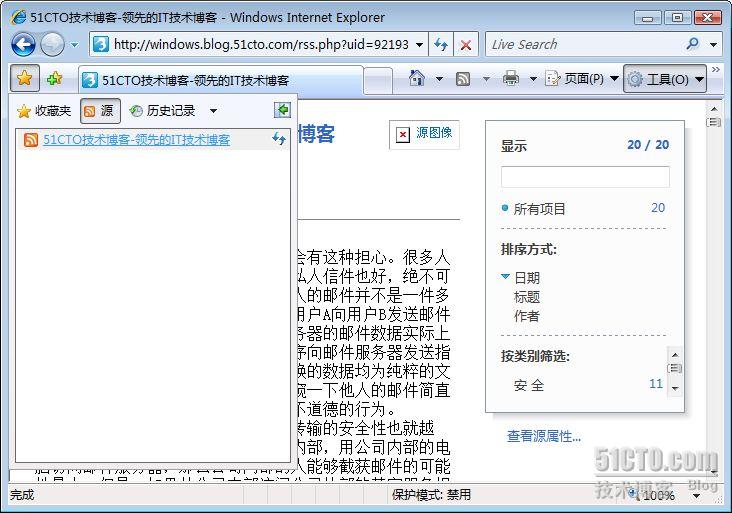
Task: Switch to the 源 feeds view
Action: point(100,111)
